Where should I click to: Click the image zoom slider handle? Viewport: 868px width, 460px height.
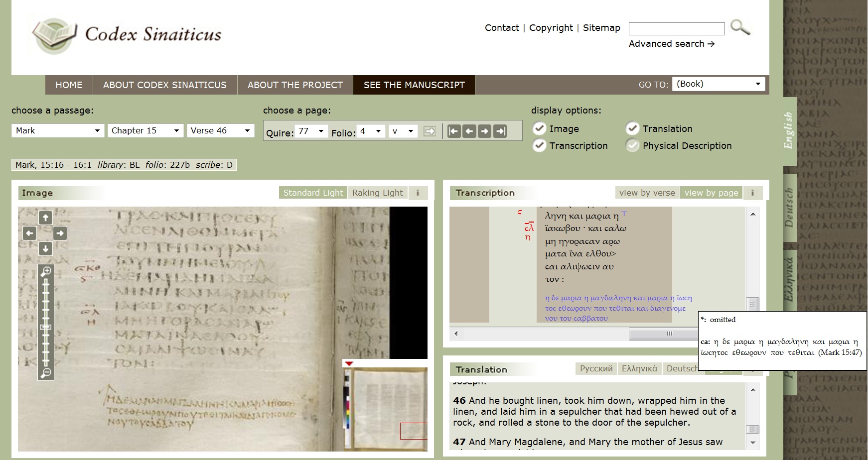click(x=46, y=327)
